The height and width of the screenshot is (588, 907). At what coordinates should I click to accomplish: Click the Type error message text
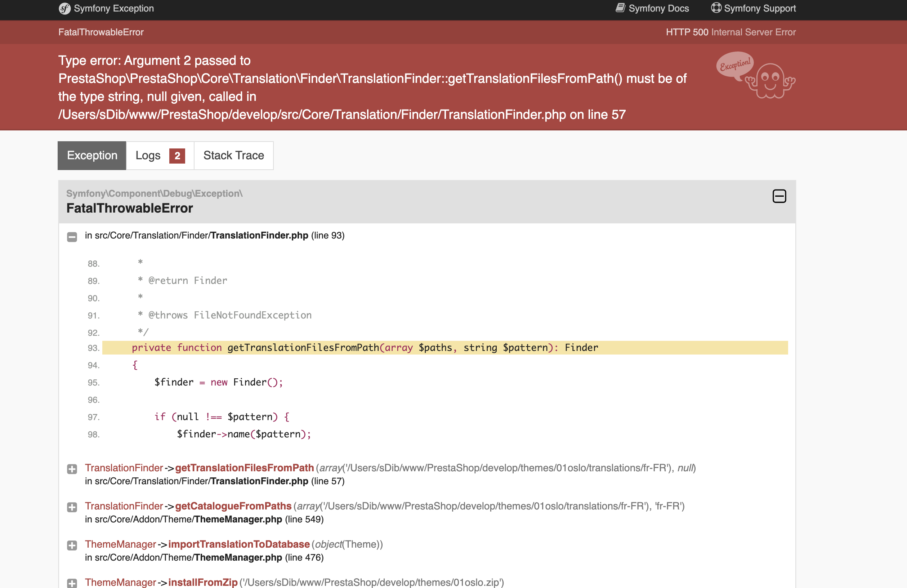click(x=372, y=87)
